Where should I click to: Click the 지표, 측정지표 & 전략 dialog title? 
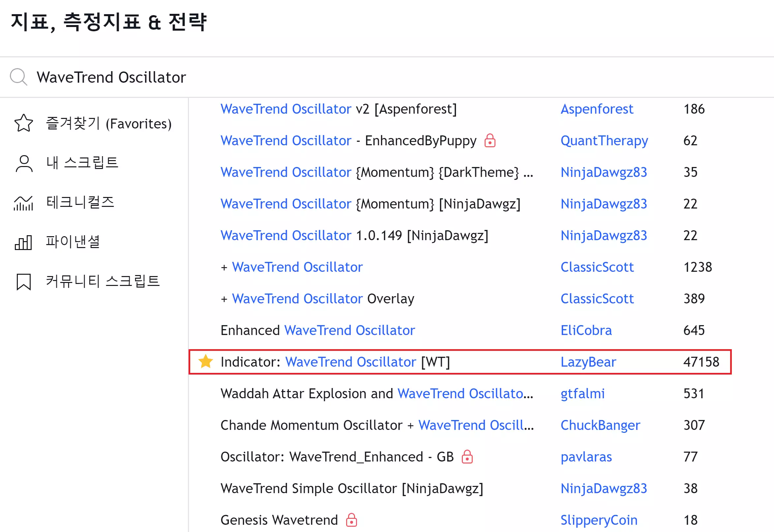(109, 22)
